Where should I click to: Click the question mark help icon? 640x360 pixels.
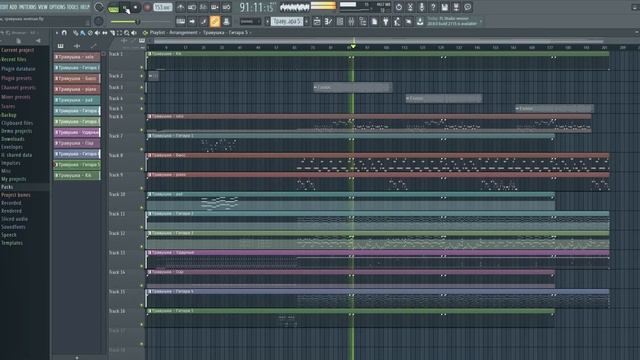433,7
